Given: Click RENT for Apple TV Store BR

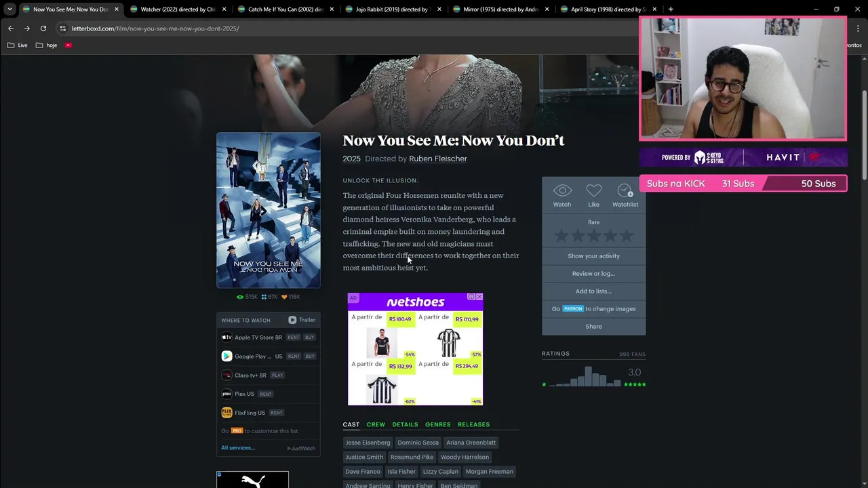Looking at the screenshot, I should pos(293,337).
